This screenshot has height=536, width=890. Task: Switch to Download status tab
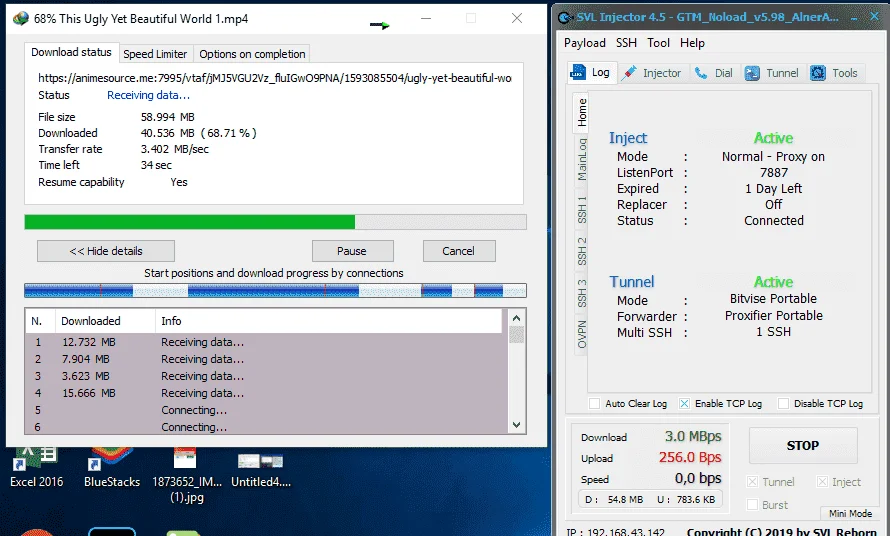point(72,52)
